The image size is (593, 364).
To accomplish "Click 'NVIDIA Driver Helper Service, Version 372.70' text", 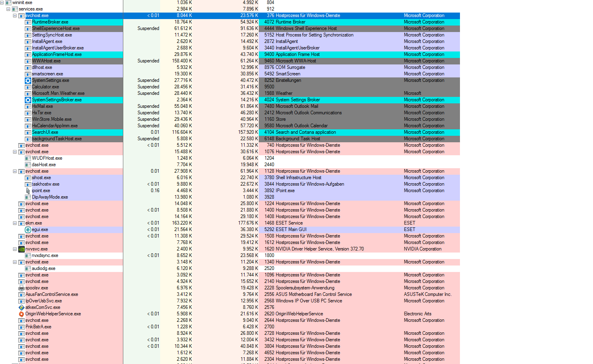I will click(320, 249).
